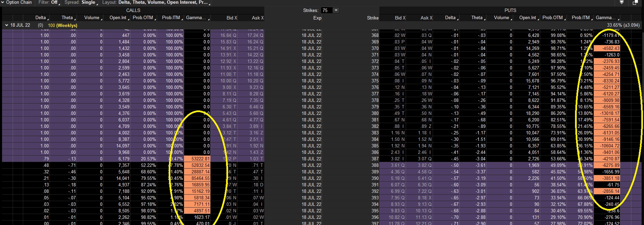This screenshot has height=225, width=644.
Task: Open the Layout dropdown menu
Action: tap(156, 2)
